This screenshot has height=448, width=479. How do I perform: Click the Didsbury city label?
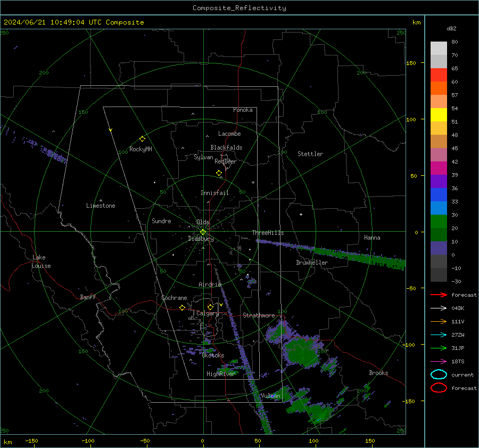[x=201, y=239]
